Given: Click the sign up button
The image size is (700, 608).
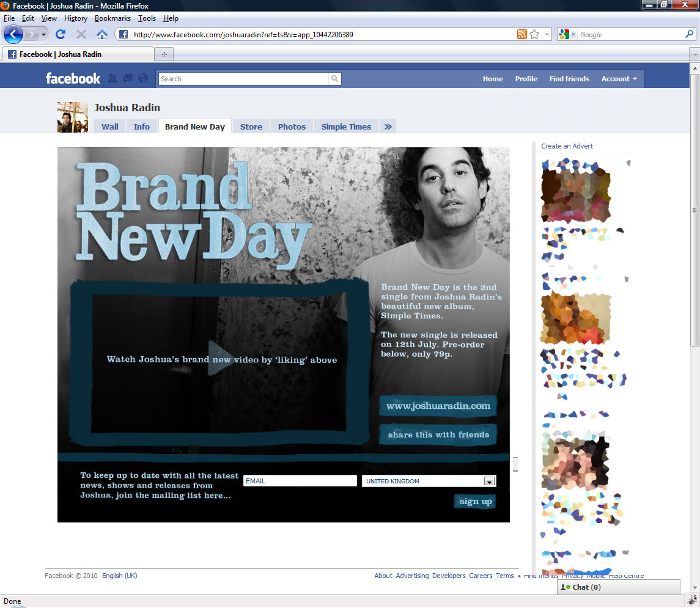Looking at the screenshot, I should [x=476, y=502].
